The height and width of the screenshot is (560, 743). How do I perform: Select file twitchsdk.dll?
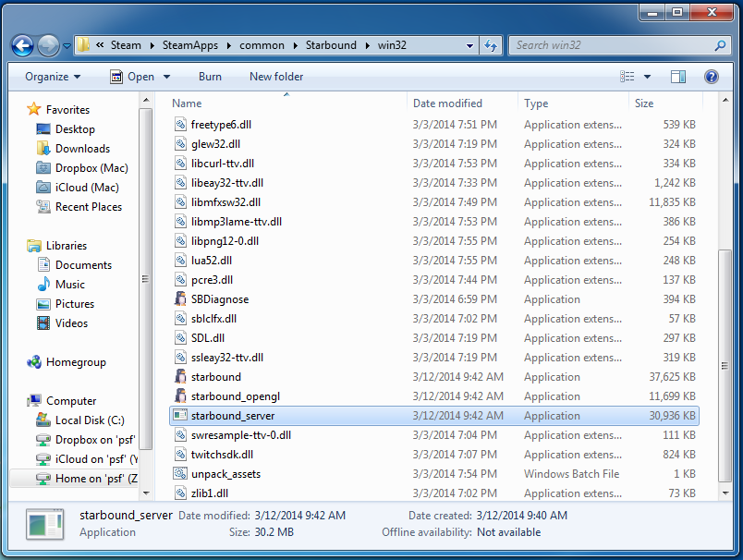pyautogui.click(x=222, y=455)
